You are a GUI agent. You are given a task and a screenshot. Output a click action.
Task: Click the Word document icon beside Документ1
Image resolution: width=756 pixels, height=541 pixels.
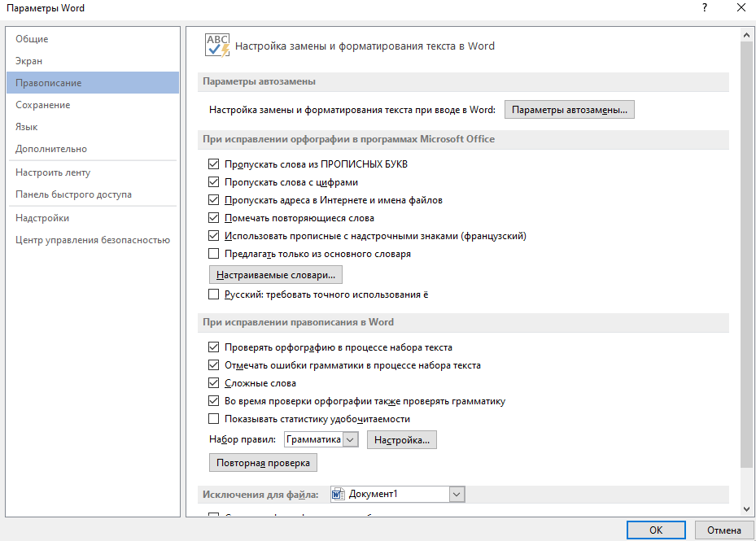[x=339, y=494]
